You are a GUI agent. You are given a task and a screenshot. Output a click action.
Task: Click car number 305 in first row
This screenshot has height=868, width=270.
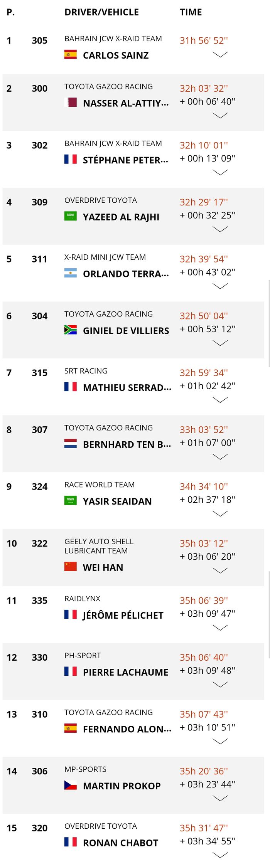click(x=40, y=41)
